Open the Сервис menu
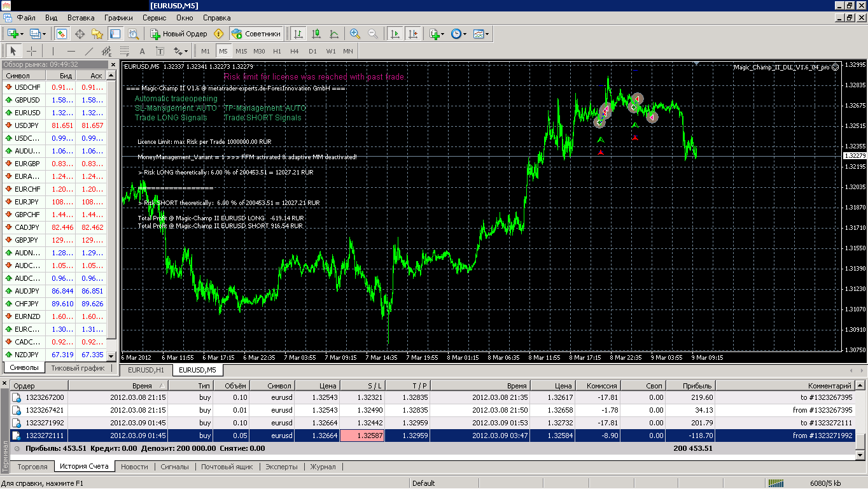Image resolution: width=868 pixels, height=489 pixels. 154,18
